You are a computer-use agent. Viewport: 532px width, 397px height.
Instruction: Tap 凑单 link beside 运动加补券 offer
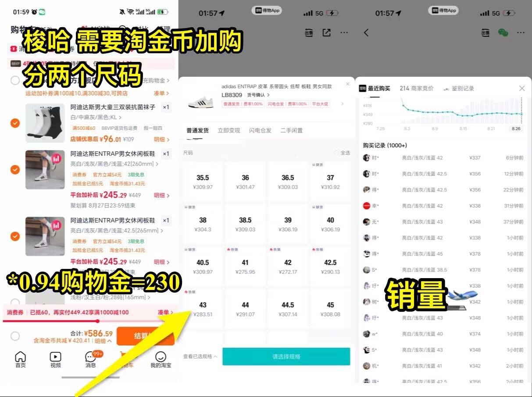(161, 93)
